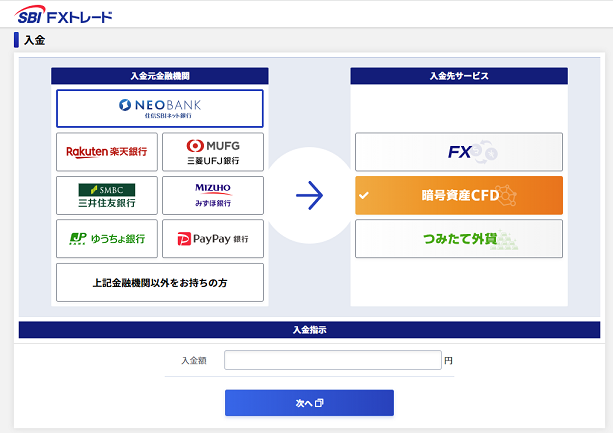Select FX as deposit destination service
The width and height of the screenshot is (613, 433).
tap(459, 152)
